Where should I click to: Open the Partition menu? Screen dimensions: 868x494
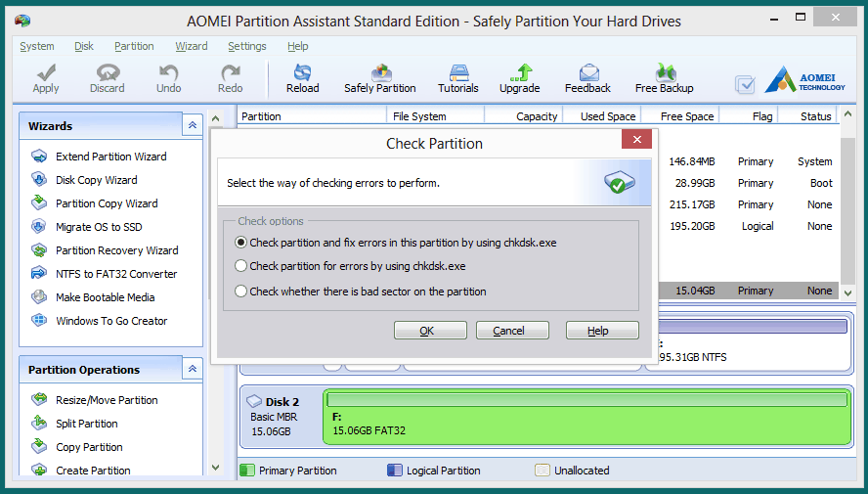click(x=134, y=46)
